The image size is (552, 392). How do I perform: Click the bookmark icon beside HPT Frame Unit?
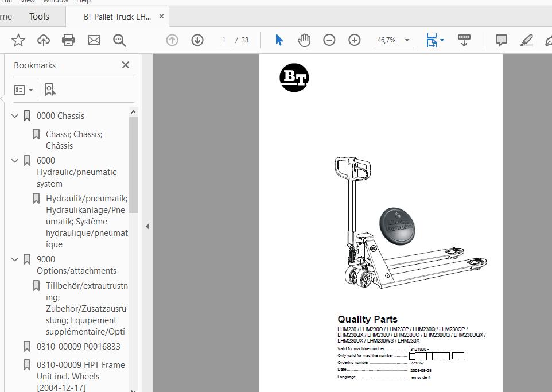coord(27,365)
